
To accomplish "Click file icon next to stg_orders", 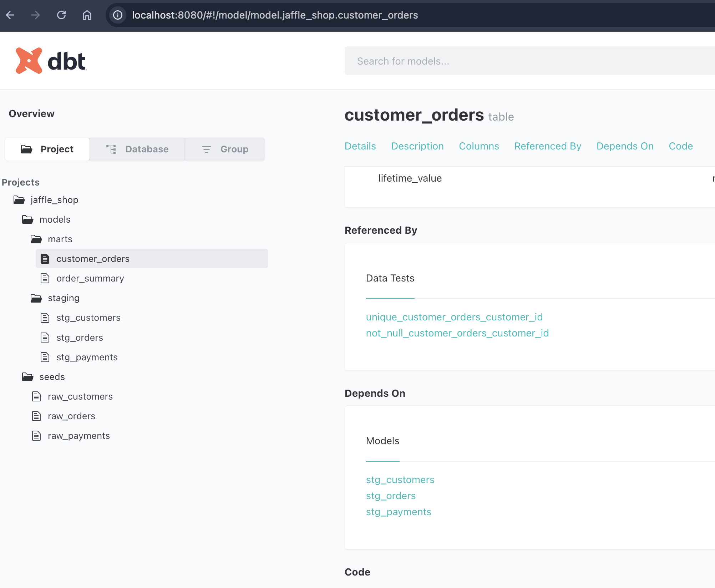I will tap(45, 338).
